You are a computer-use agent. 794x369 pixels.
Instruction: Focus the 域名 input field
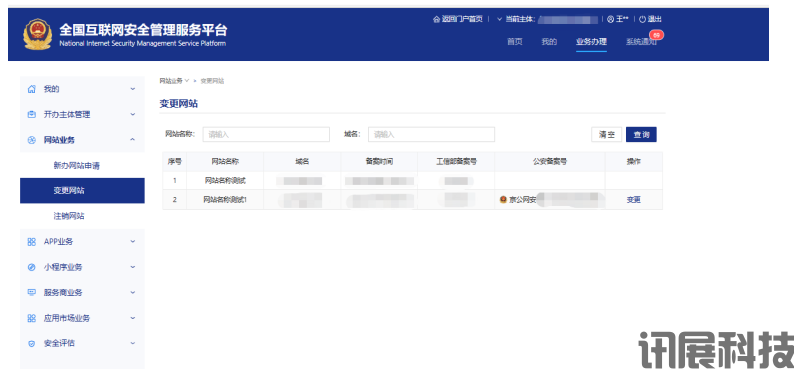431,135
